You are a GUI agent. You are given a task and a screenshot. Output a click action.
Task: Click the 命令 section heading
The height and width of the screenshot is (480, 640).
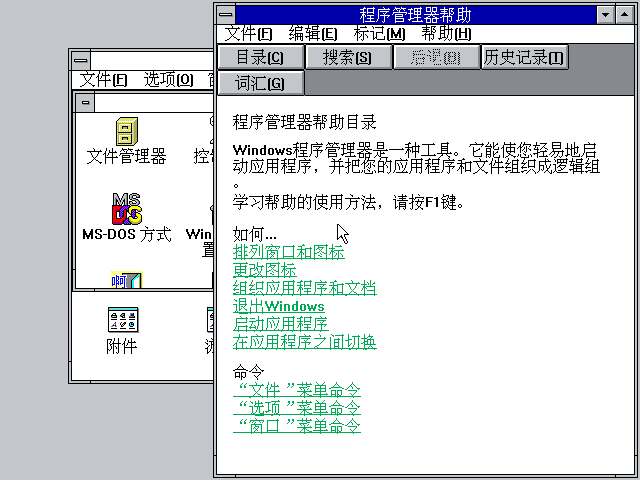coord(249,373)
